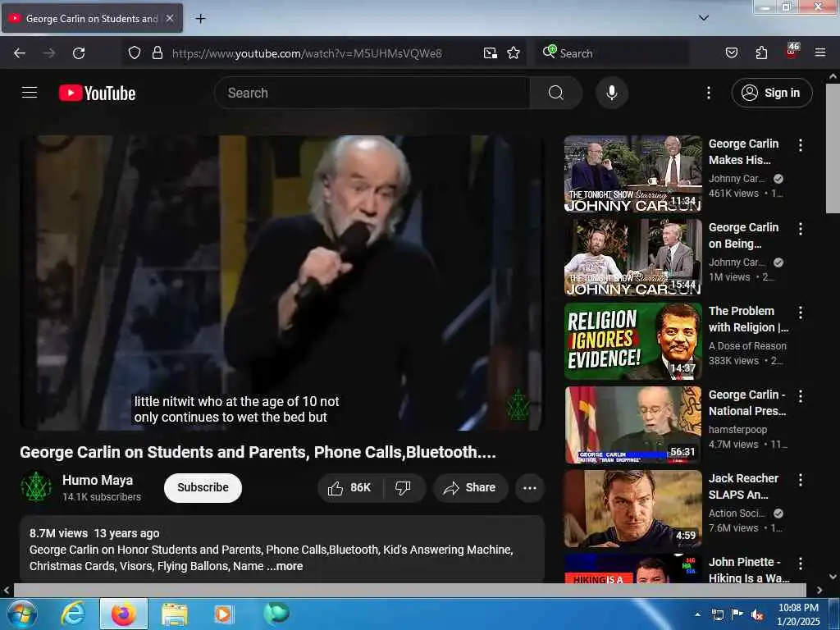
Task: Close the George Carlin browser tab
Action: [x=170, y=18]
